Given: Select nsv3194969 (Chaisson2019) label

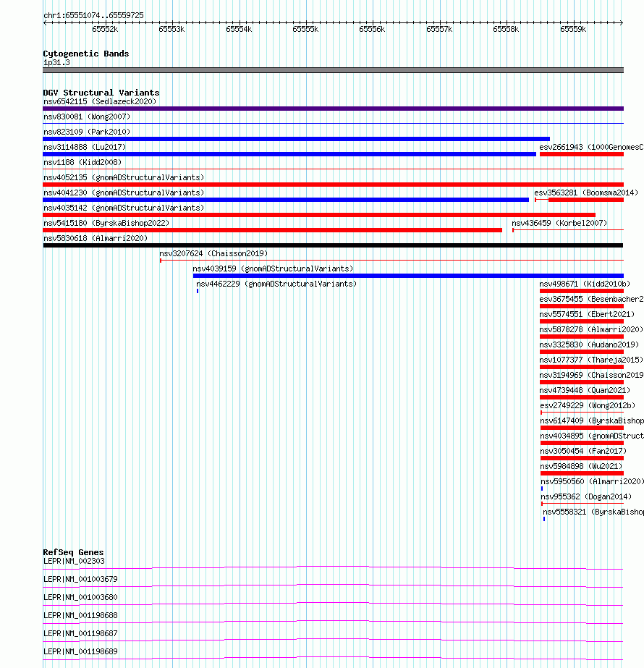Looking at the screenshot, I should pyautogui.click(x=592, y=375).
